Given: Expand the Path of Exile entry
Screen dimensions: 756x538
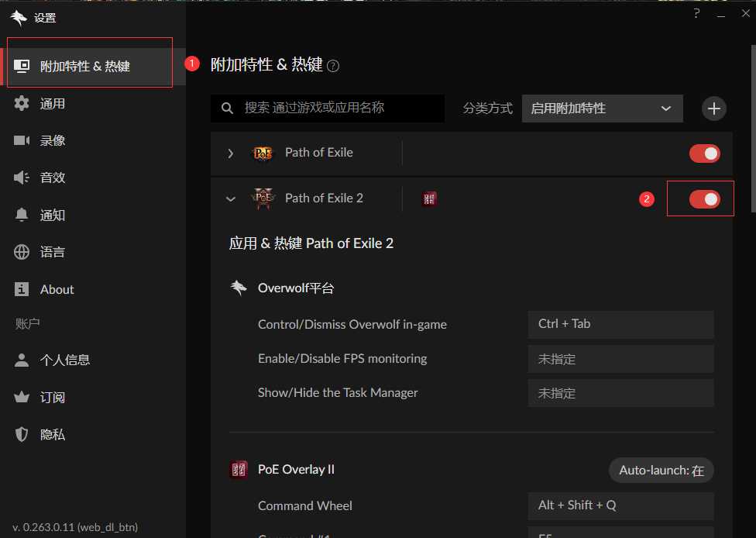Looking at the screenshot, I should coord(230,153).
